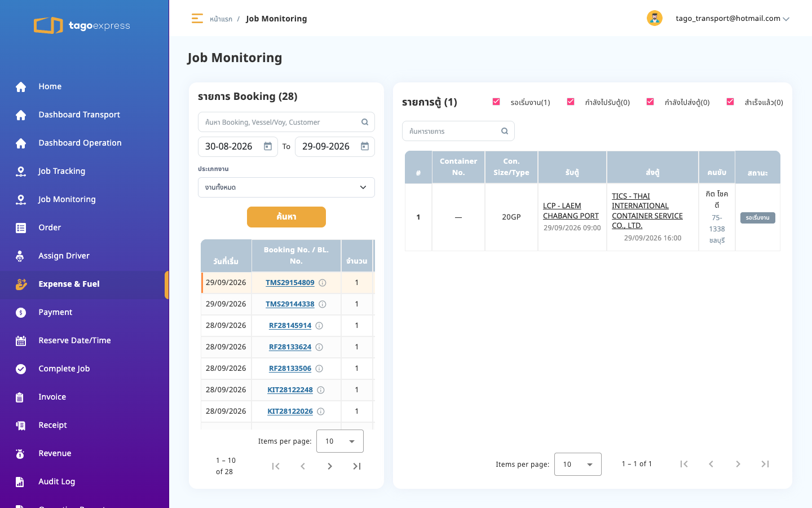The image size is (812, 508).
Task: Show info icon for KIT28122248
Action: click(x=321, y=390)
